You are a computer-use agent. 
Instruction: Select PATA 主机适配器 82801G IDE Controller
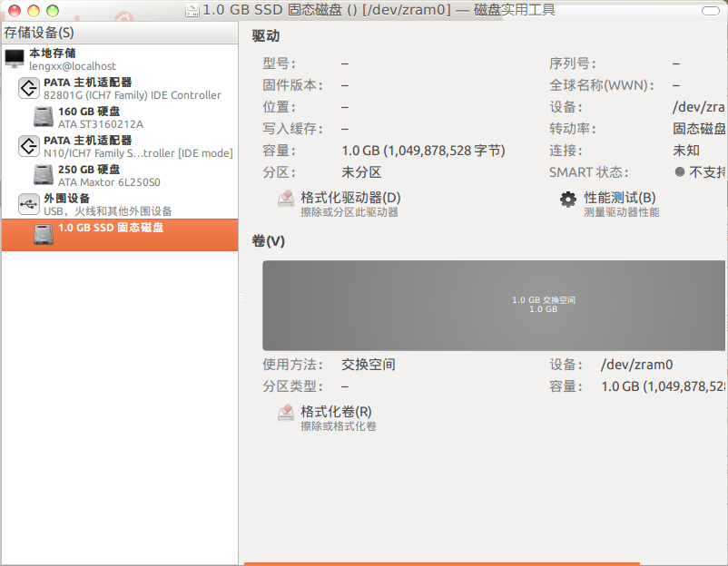120,88
